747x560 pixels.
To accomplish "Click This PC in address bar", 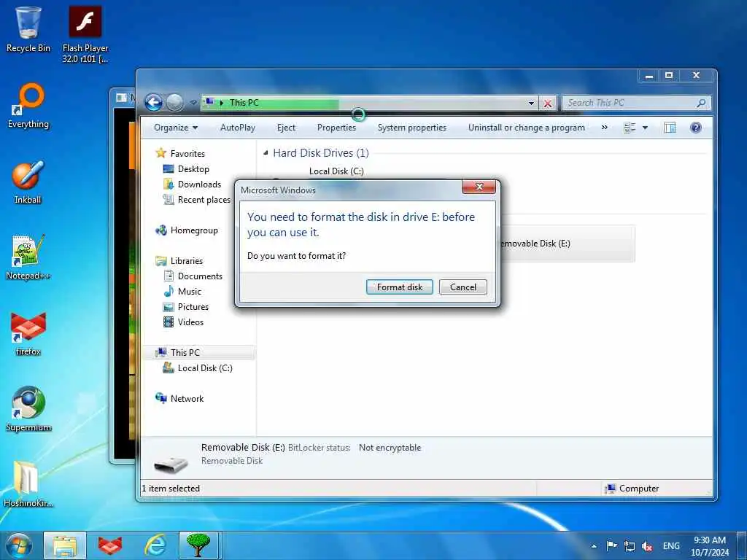I will point(244,103).
